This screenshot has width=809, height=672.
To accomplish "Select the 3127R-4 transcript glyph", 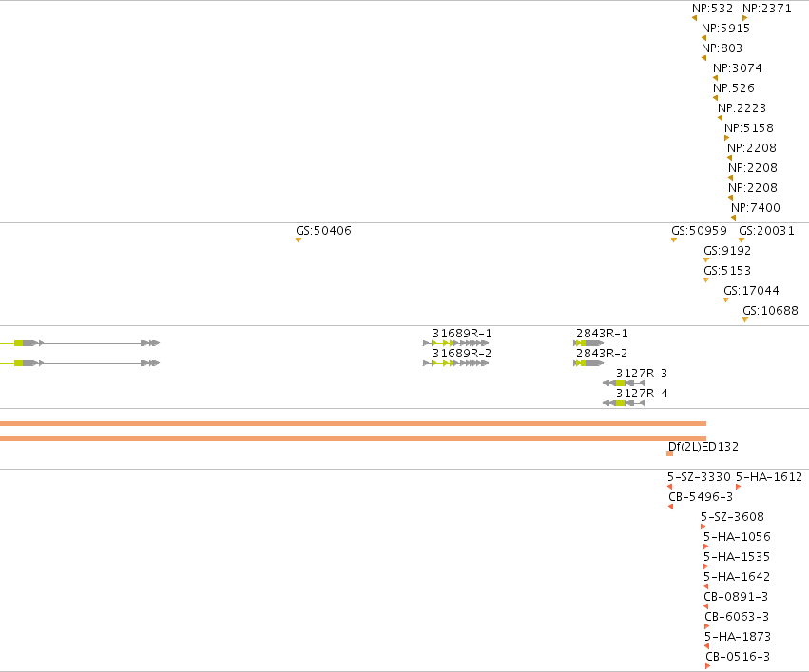I will 624,403.
